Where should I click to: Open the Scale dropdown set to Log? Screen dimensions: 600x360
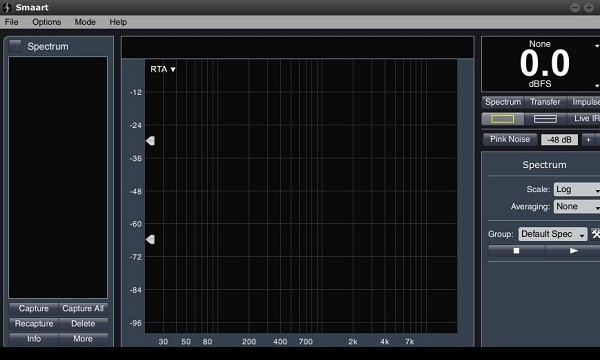pyautogui.click(x=577, y=189)
